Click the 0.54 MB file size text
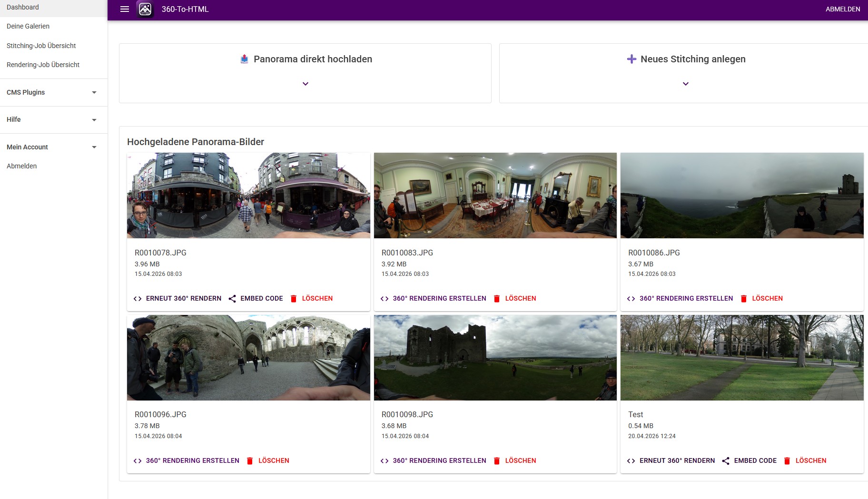The width and height of the screenshot is (868, 499). (641, 426)
